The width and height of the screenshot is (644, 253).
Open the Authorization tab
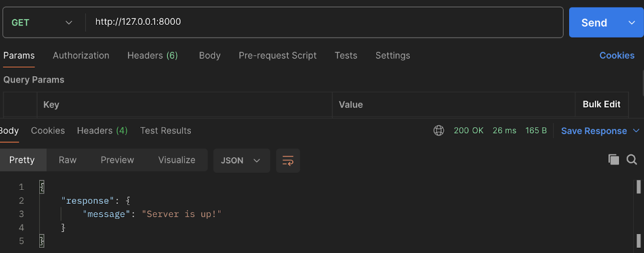coord(81,55)
